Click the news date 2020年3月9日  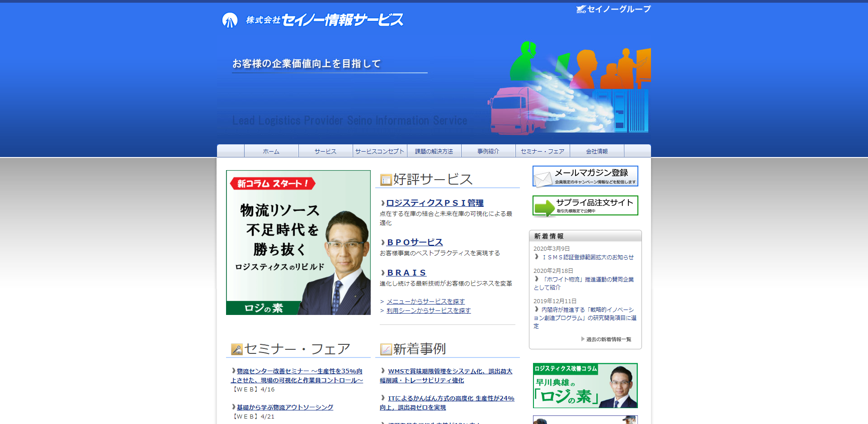[552, 248]
